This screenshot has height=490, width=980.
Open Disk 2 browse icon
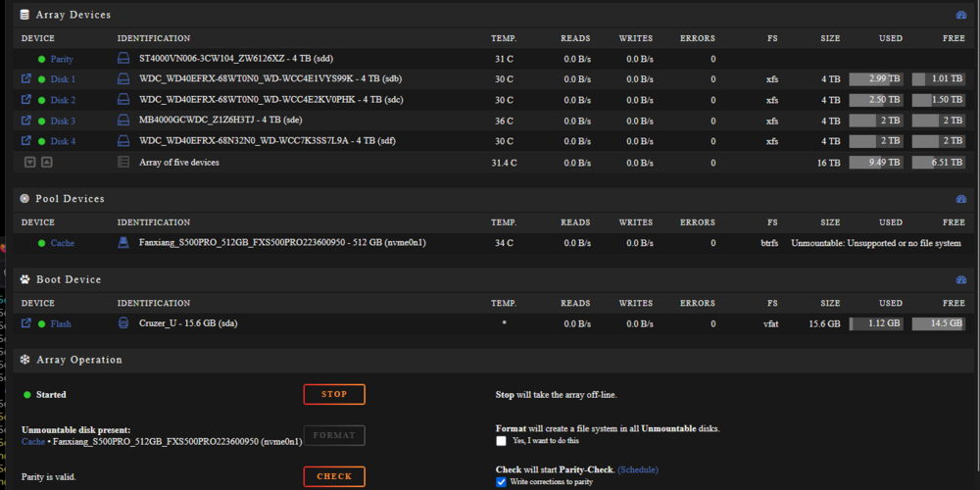pyautogui.click(x=25, y=100)
